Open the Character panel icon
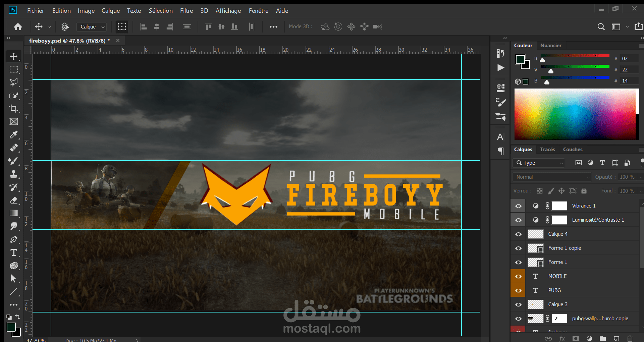Screen dimensions: 644x342 (501, 137)
